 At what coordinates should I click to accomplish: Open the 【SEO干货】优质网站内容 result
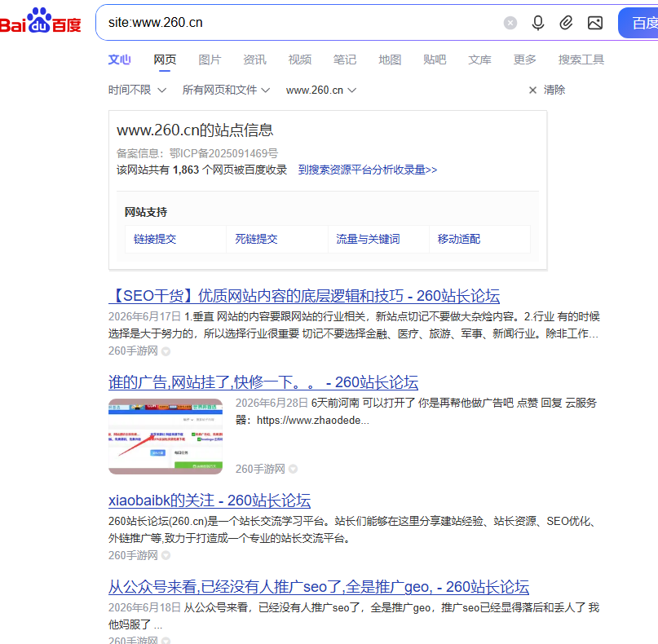click(x=304, y=296)
